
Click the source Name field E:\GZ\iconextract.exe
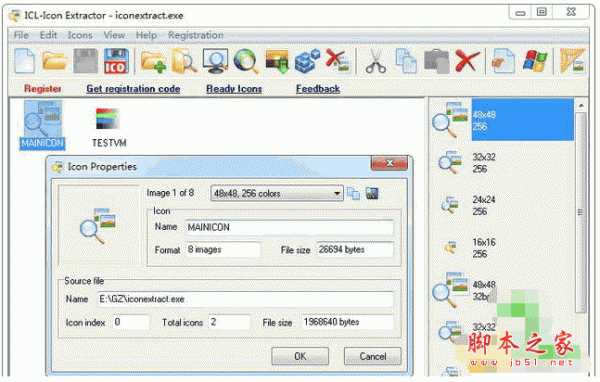click(x=246, y=299)
